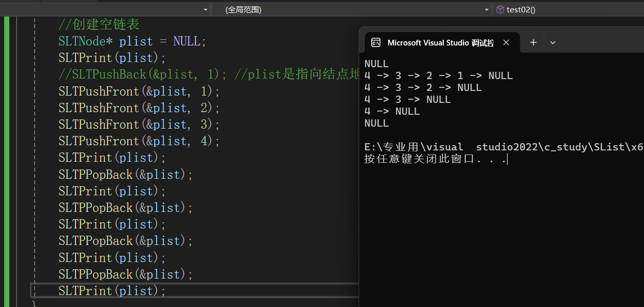Expand the console tab dropdown chevron
This screenshot has width=644, height=307.
553,43
